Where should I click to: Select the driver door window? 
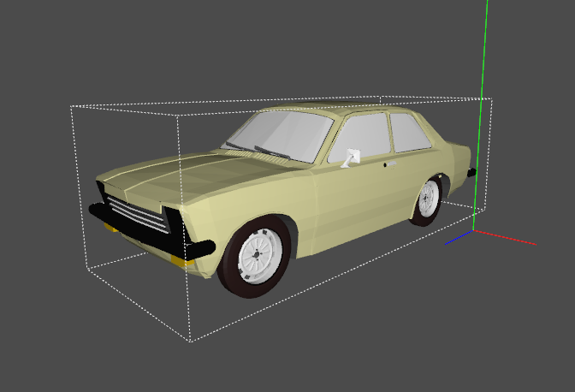pyautogui.click(x=359, y=139)
